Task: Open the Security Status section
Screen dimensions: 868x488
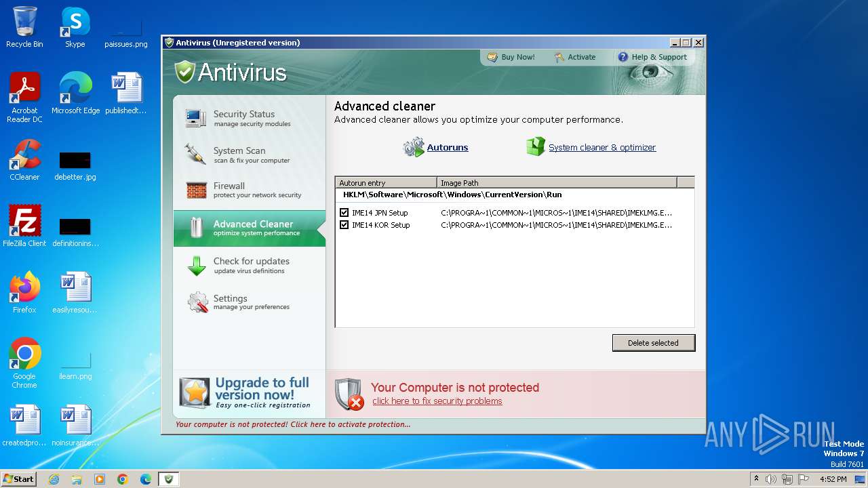Action: coord(250,119)
